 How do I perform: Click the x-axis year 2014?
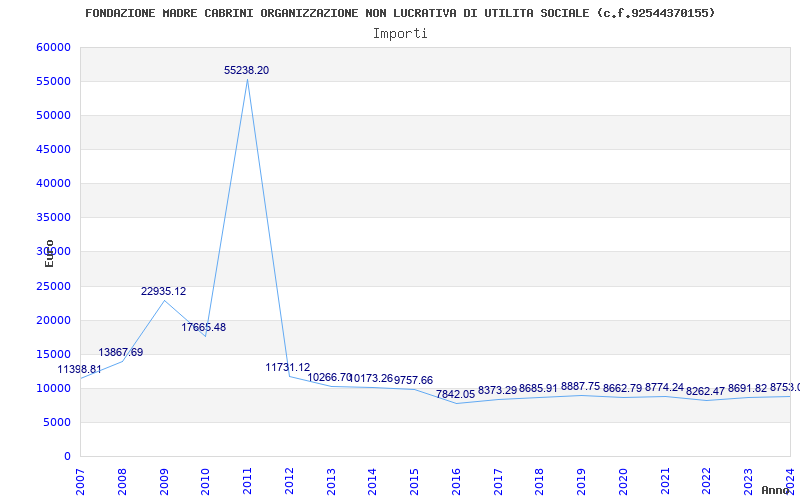pos(372,482)
